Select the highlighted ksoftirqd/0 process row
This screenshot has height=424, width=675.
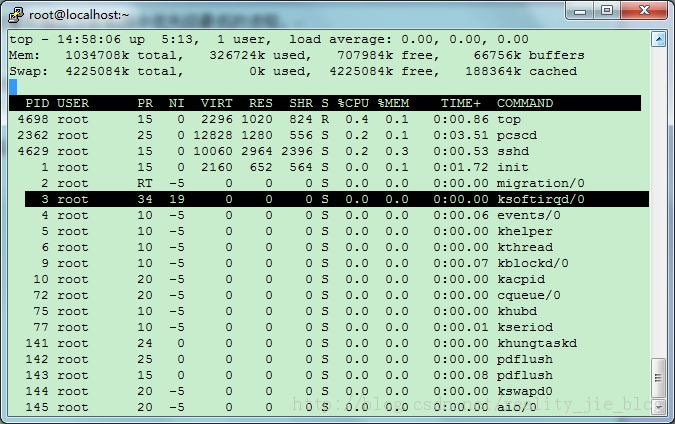(x=337, y=199)
